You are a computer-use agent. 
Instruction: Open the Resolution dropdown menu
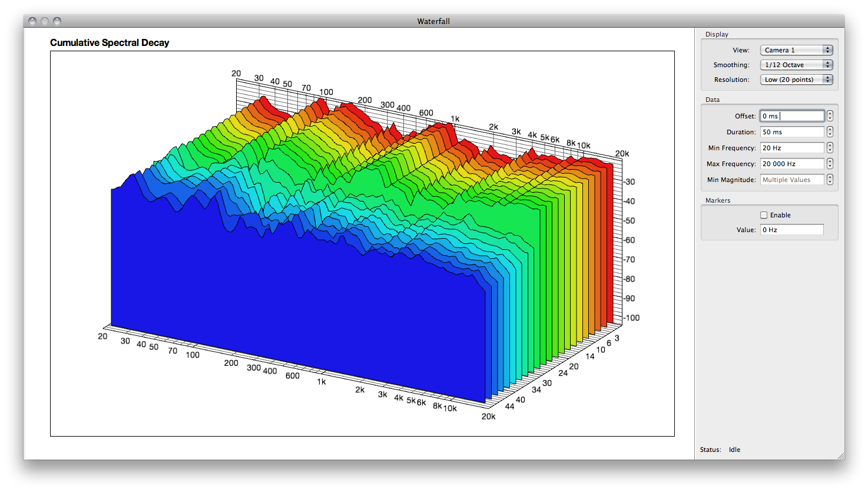coord(796,80)
